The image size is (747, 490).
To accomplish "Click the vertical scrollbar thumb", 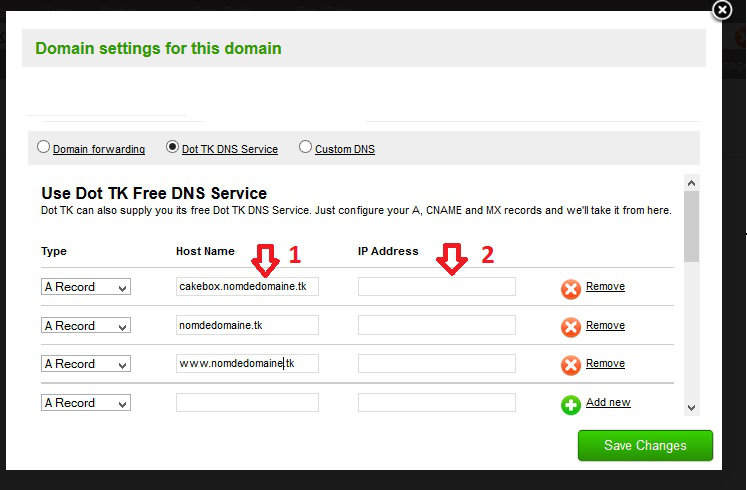I will coord(691,227).
